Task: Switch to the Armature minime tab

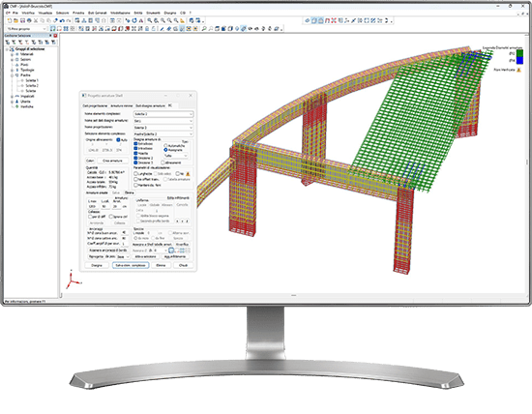Action: [x=122, y=105]
